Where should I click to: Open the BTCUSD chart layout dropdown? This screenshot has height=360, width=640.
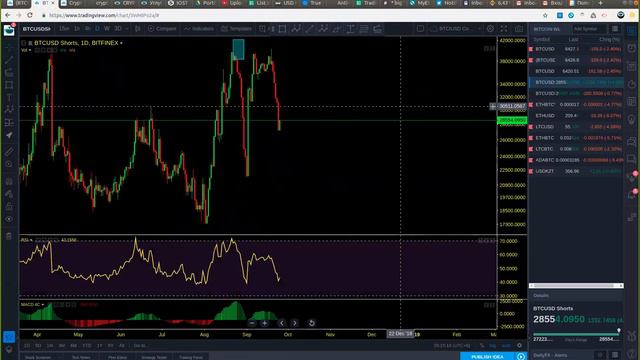[456, 29]
